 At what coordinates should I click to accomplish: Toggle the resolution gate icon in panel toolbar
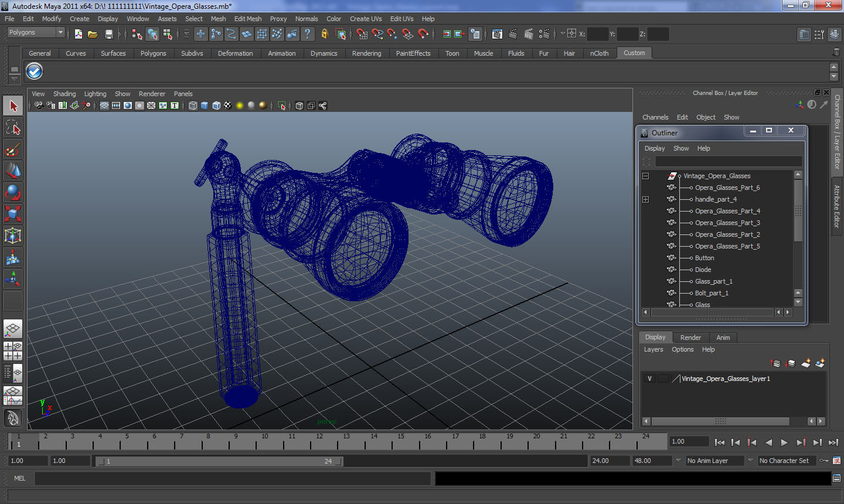[128, 105]
